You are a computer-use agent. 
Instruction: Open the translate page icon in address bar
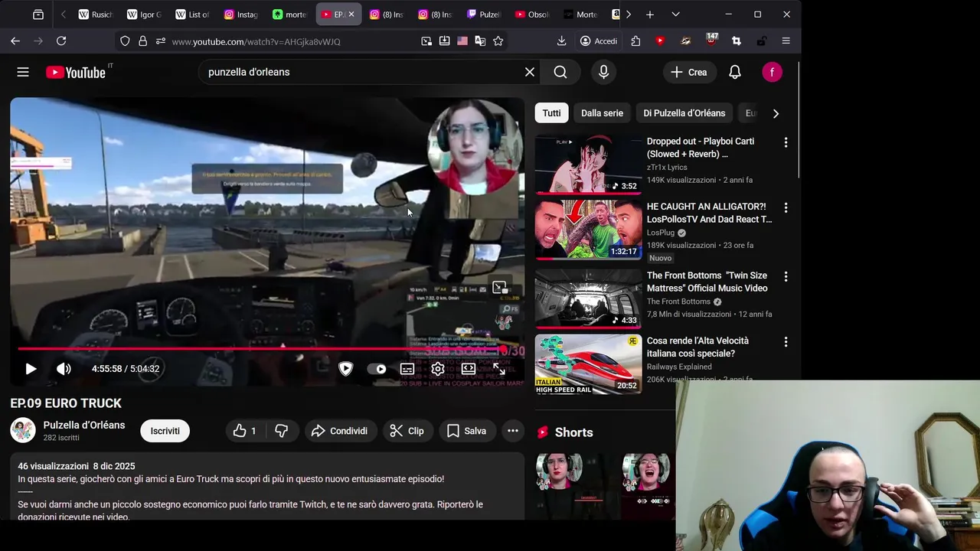pyautogui.click(x=480, y=41)
